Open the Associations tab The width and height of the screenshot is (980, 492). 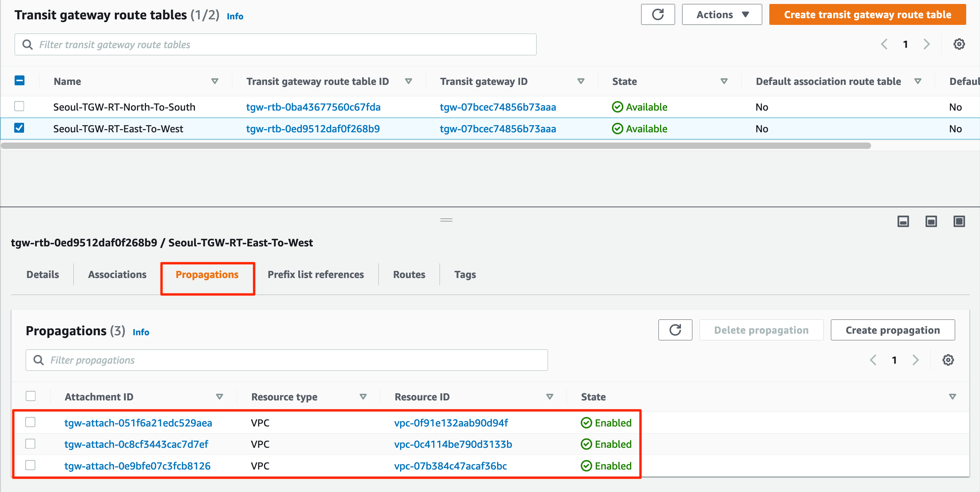[117, 274]
